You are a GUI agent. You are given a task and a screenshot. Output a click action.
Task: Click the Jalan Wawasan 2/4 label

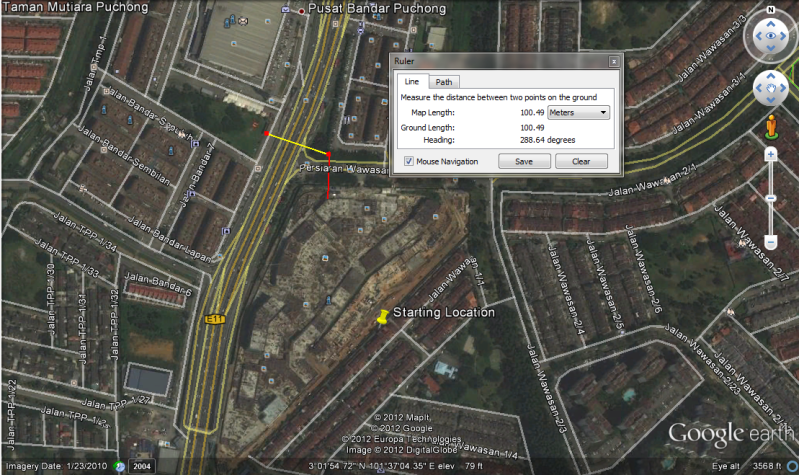[x=567, y=289]
